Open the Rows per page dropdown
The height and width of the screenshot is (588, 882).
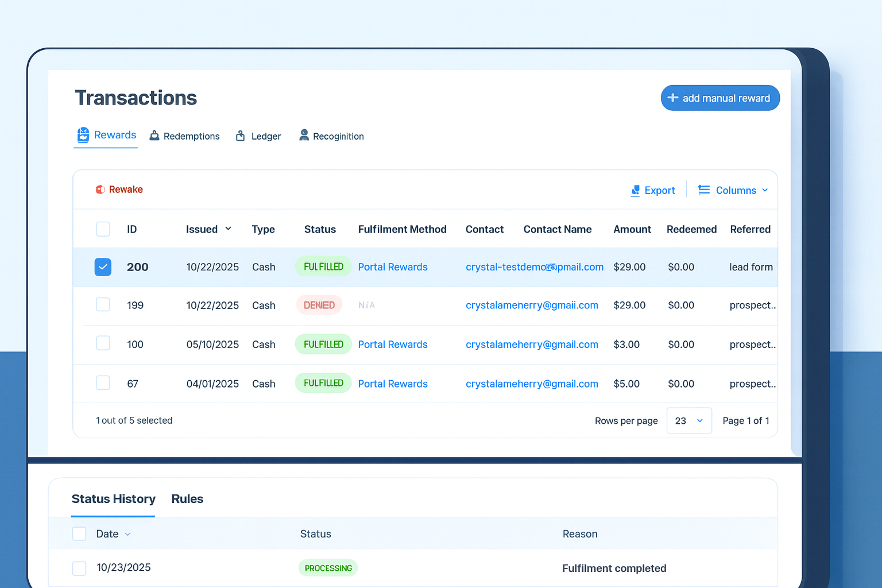coord(688,421)
